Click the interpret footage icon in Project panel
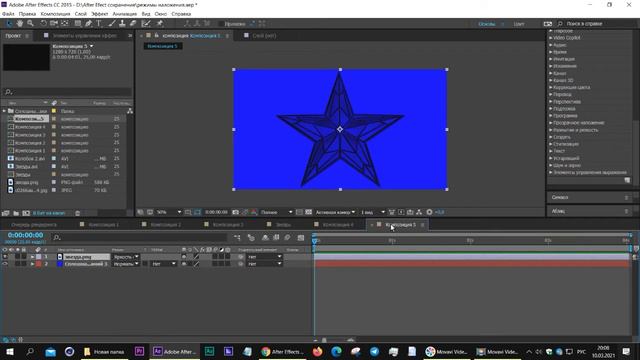Image resolution: width=640 pixels, height=360 pixels. (x=6, y=213)
